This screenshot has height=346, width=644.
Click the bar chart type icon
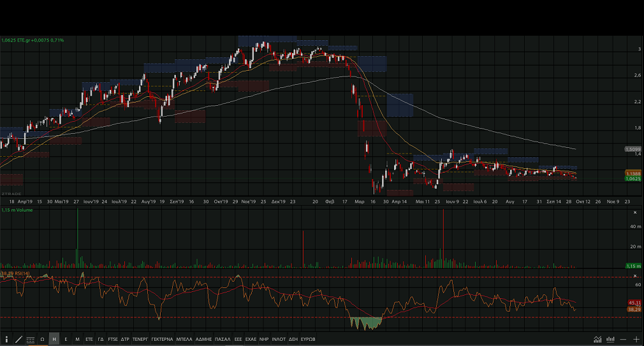[611, 339]
